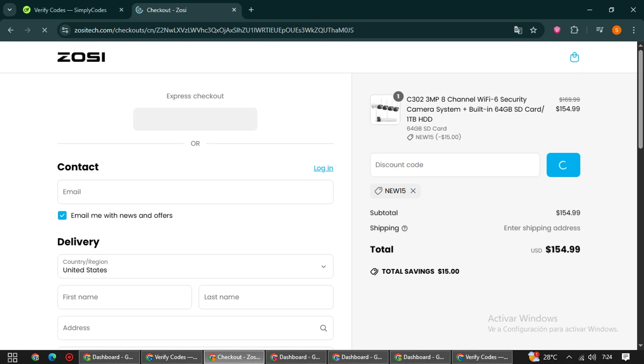Expand the tab search dropdown arrow
644x364 pixels.
tap(9, 10)
